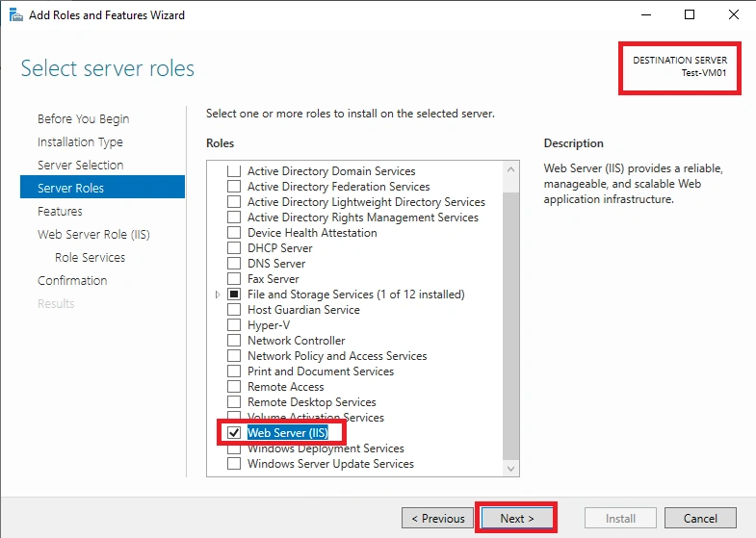
Task: Enable the Hyper-V role checkbox
Action: [x=234, y=325]
